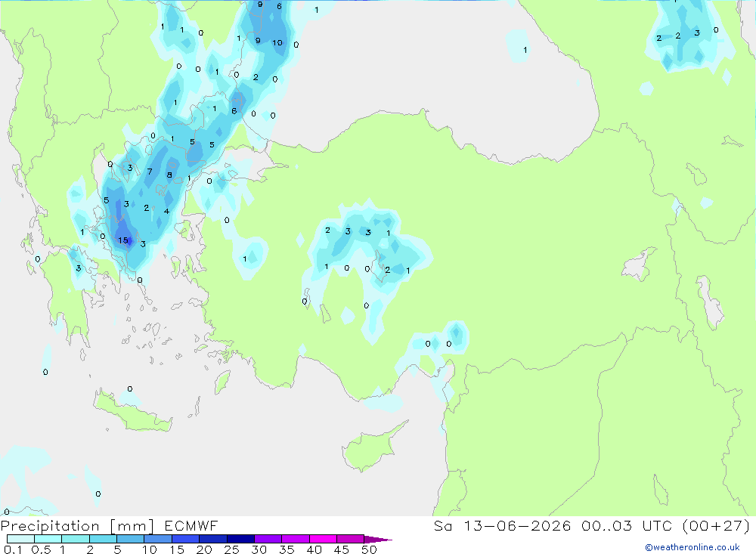Click the island of Cyprus on map

369,449
